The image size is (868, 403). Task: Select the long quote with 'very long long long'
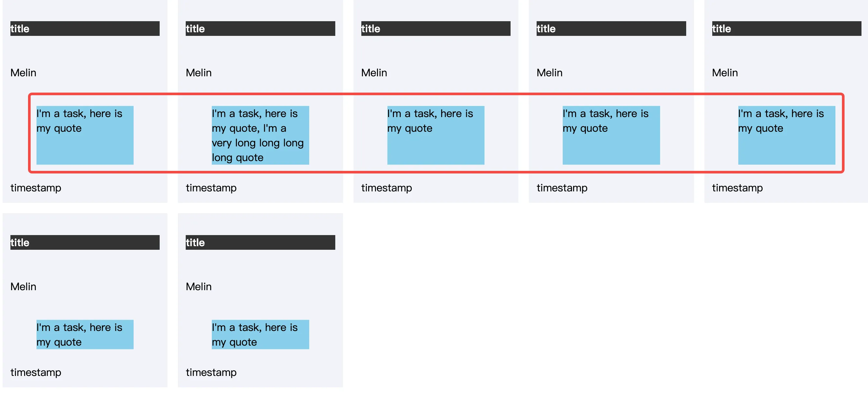(260, 135)
